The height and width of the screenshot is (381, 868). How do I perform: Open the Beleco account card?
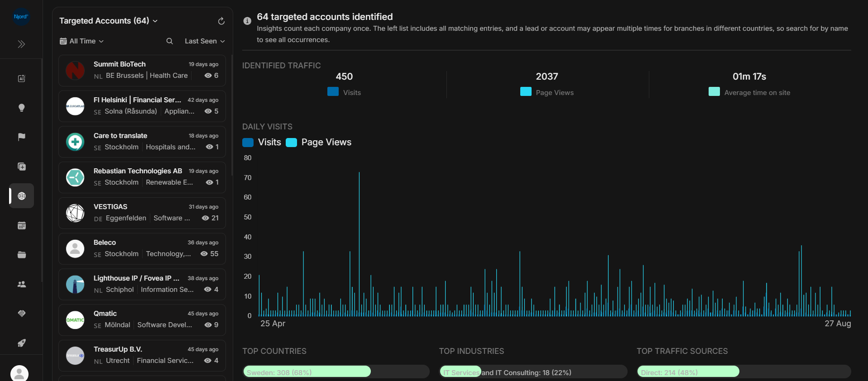pyautogui.click(x=142, y=249)
